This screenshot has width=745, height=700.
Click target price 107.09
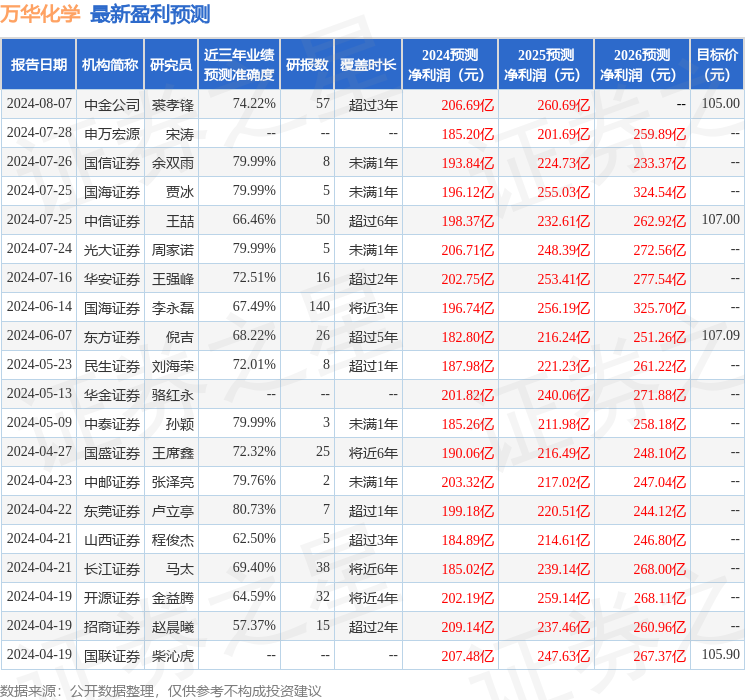[x=720, y=336]
